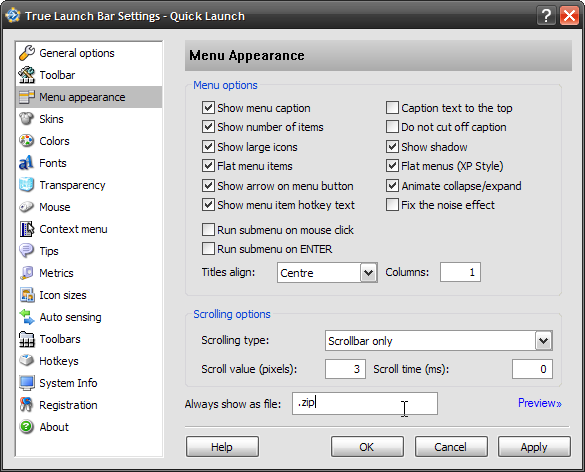Close the settings dialog
Screen dimensions: 585x472
[569, 16]
